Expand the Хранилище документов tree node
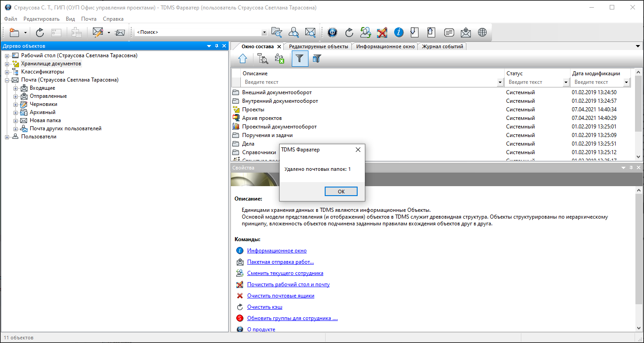This screenshot has height=343, width=644. (7, 64)
